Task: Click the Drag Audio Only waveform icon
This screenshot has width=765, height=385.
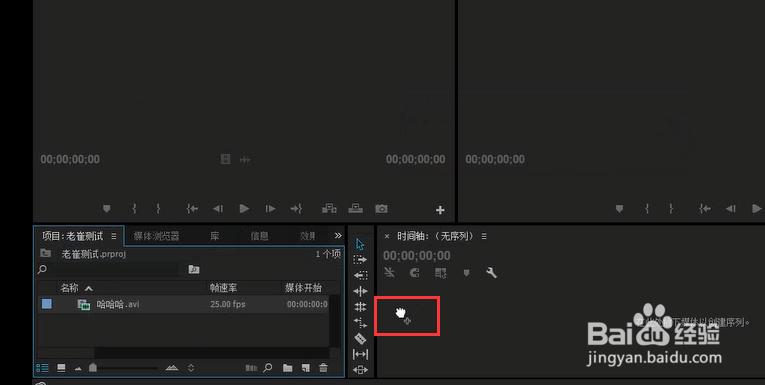Action: 245,160
